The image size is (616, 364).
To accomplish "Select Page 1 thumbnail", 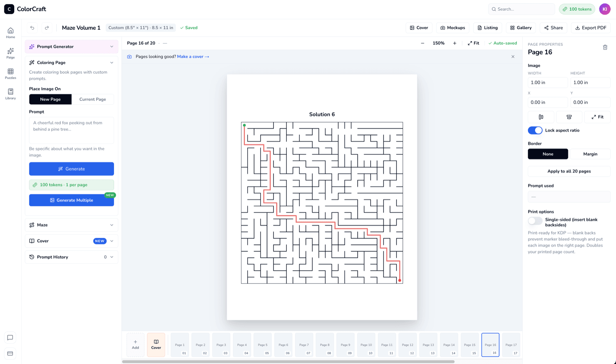I will click(x=180, y=345).
